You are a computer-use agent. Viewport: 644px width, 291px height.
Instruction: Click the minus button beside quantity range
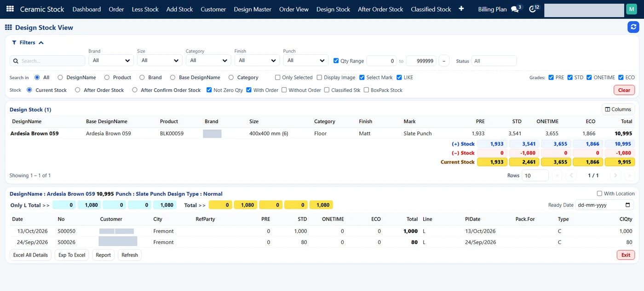[444, 61]
